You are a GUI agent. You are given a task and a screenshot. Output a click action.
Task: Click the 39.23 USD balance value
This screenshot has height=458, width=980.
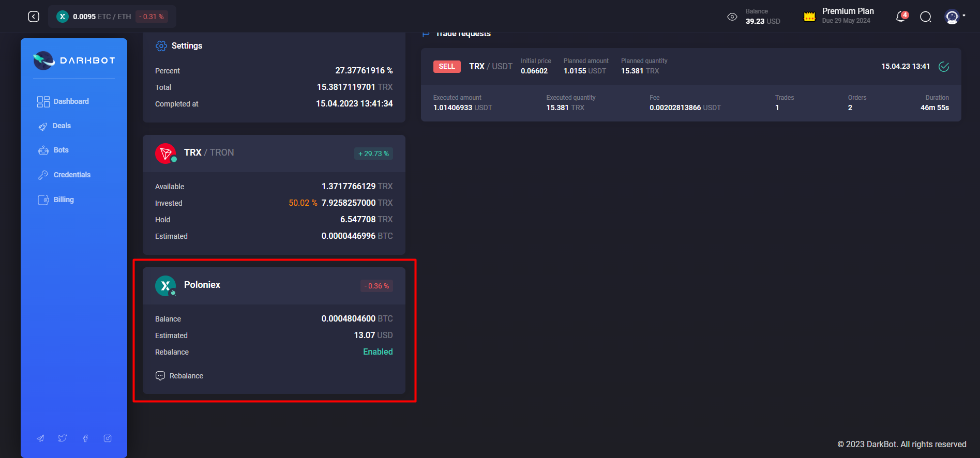click(x=763, y=21)
